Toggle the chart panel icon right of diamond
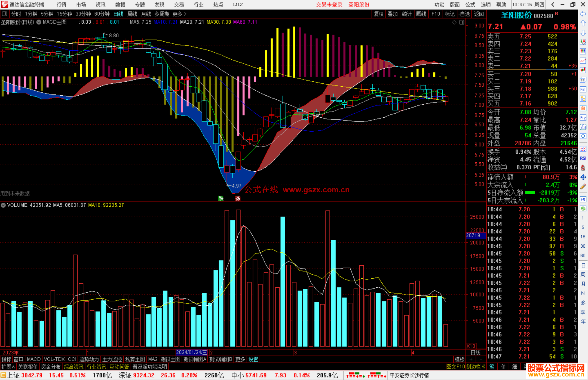The image size is (588, 380). pos(462,22)
